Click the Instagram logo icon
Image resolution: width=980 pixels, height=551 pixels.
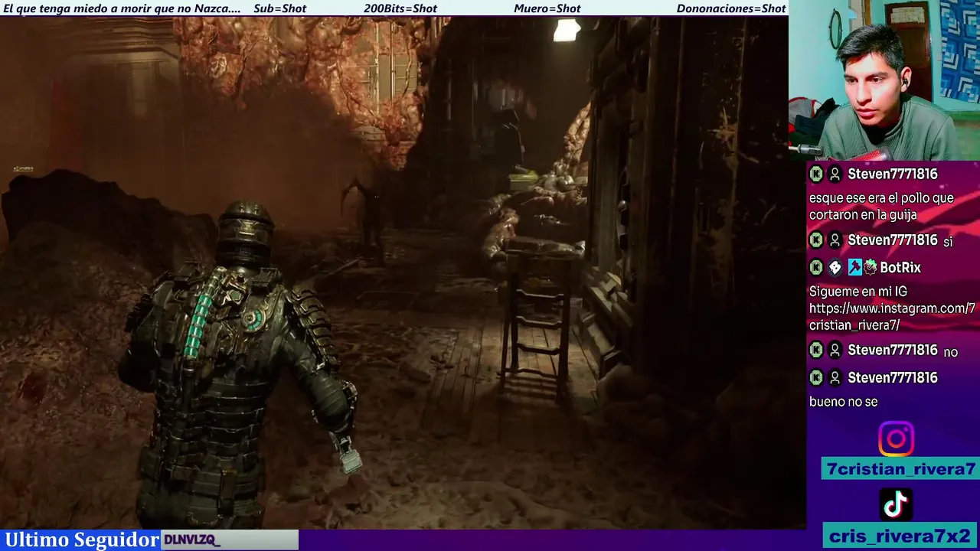pos(896,439)
